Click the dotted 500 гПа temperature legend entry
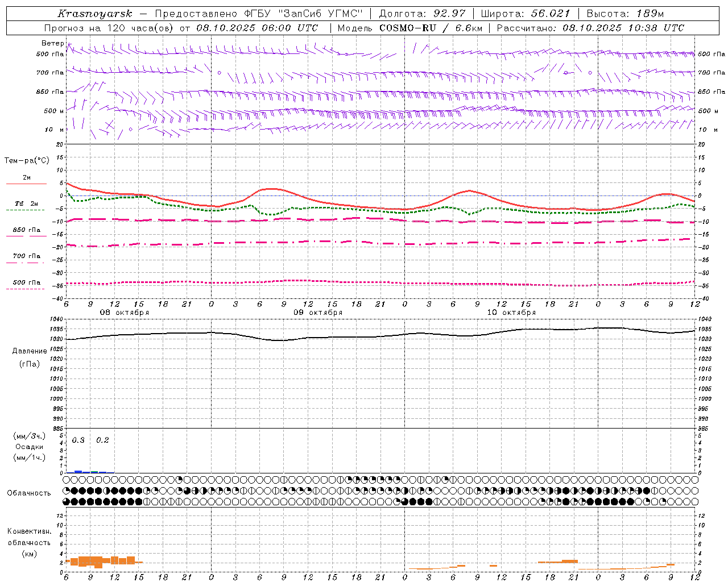Viewport: 728px width, 582px height. coord(26,285)
